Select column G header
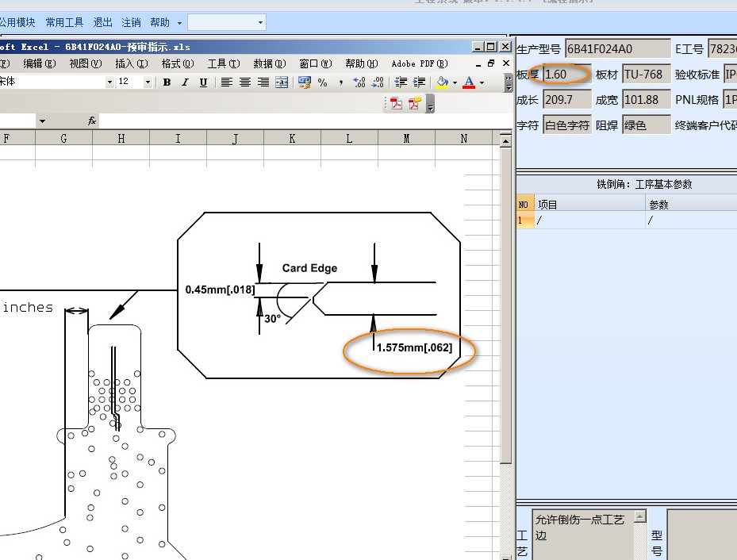737x560 pixels. (x=63, y=138)
